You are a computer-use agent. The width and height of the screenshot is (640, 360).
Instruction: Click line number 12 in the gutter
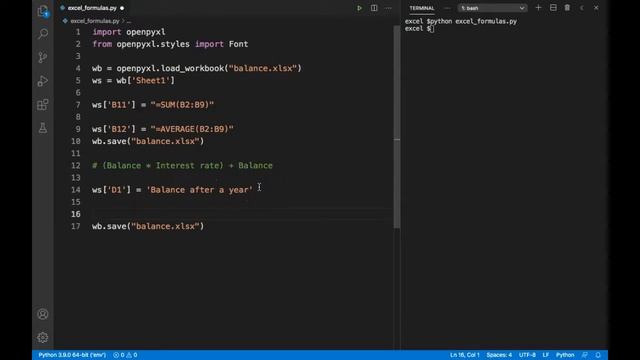(x=76, y=166)
